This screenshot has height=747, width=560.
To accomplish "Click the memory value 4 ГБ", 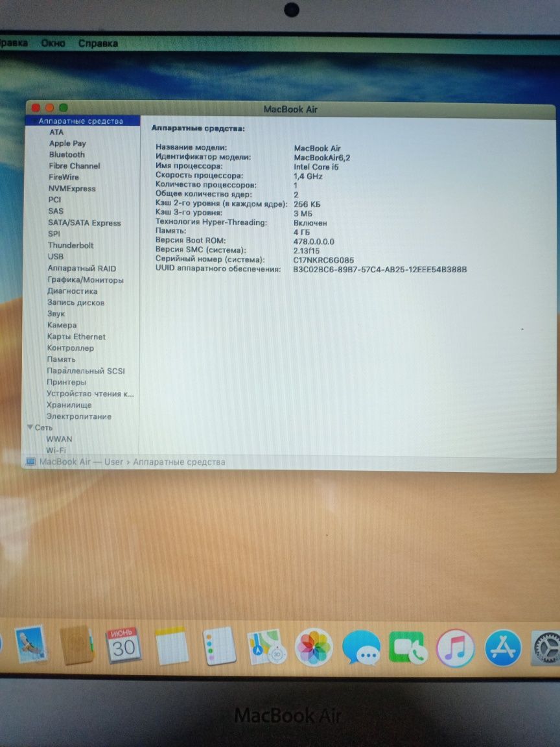I will click(301, 232).
